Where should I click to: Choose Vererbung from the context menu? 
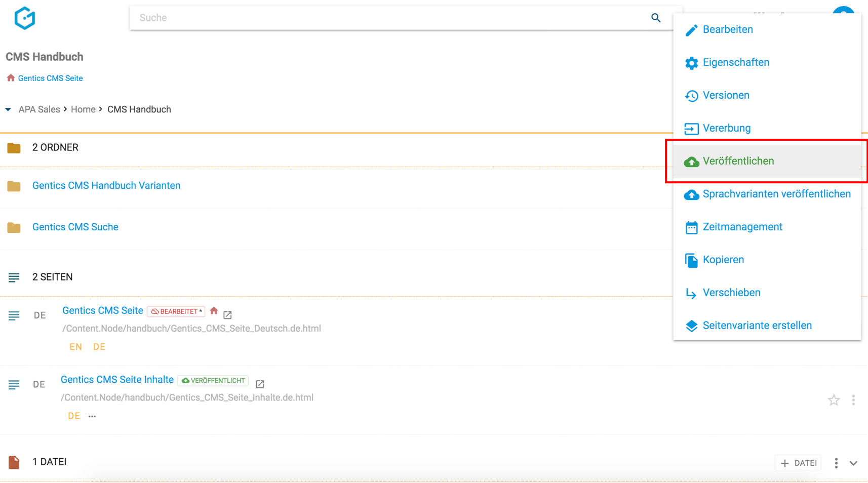(x=767, y=128)
